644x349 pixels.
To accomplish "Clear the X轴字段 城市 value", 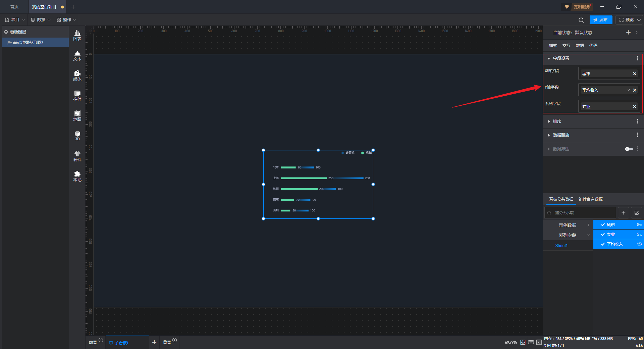I will 635,74.
